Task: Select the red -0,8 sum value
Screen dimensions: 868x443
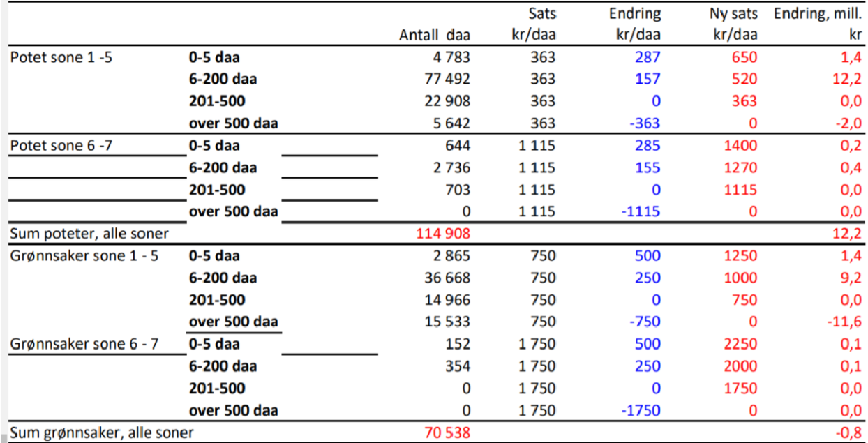Action: click(847, 433)
